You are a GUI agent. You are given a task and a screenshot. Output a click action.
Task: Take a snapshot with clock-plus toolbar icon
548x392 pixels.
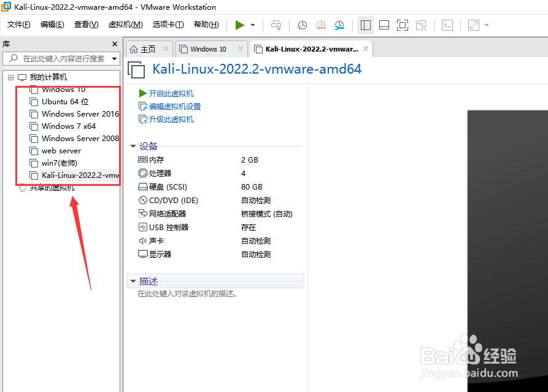point(302,25)
